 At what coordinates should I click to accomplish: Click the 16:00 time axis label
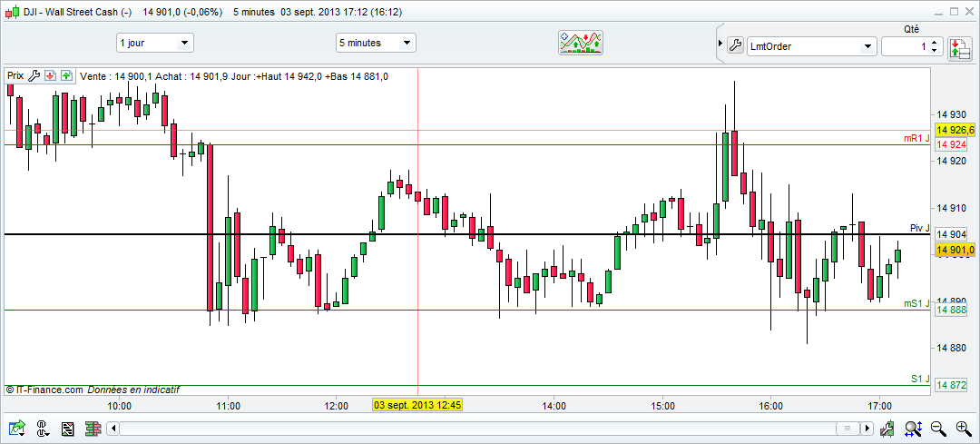(770, 406)
